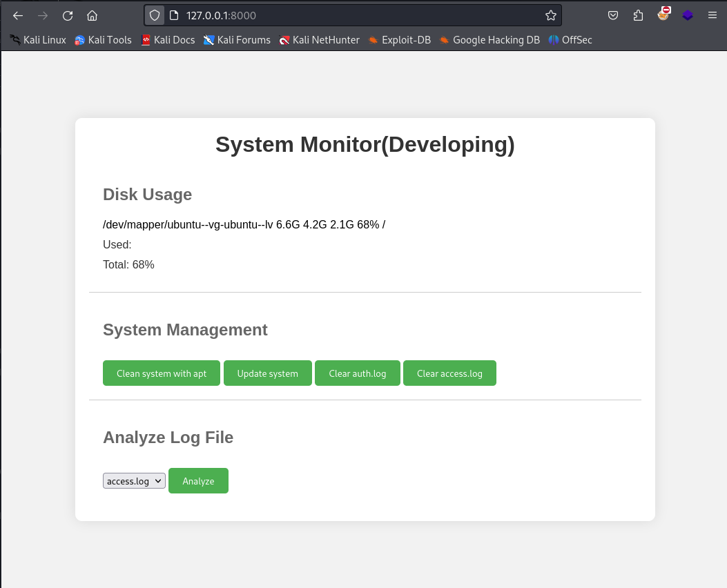The height and width of the screenshot is (588, 727).
Task: Open the Extensions puzzle icon
Action: click(638, 16)
